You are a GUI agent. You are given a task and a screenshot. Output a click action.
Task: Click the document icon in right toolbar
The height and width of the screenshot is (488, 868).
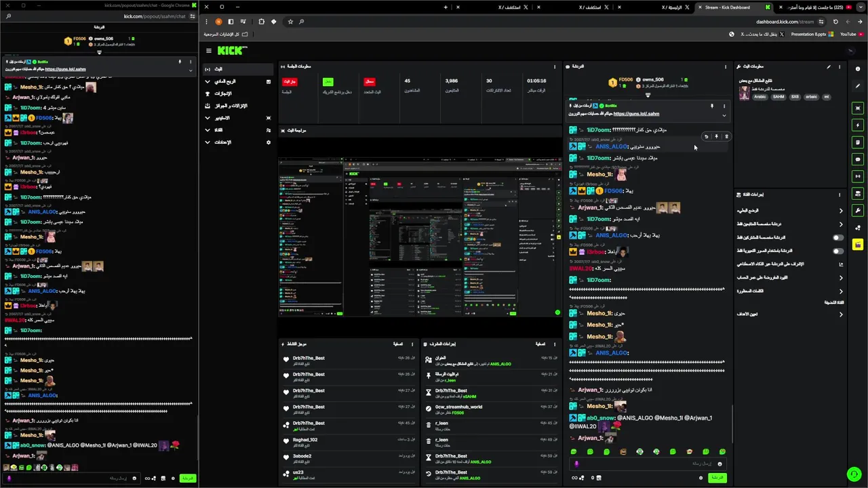pos(858,142)
